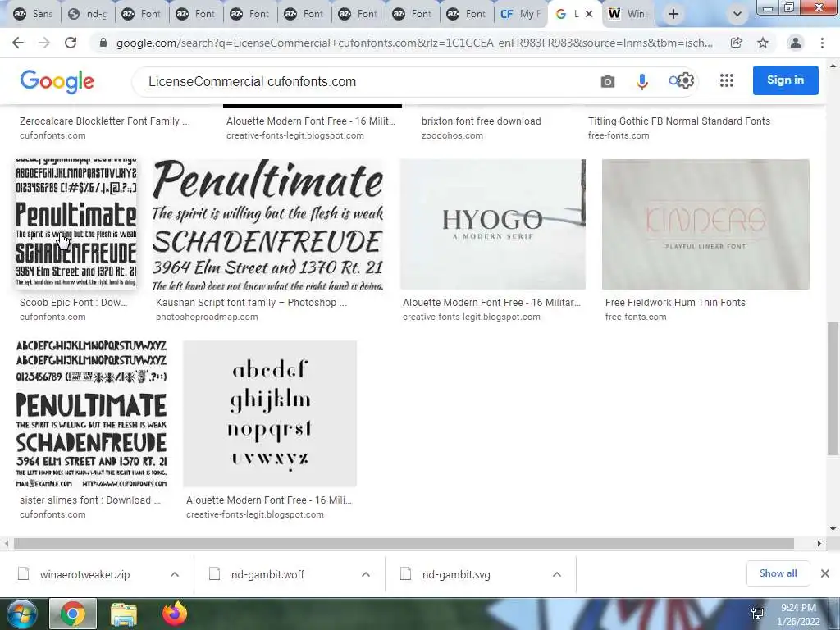Bookmark this page with the star

763,43
